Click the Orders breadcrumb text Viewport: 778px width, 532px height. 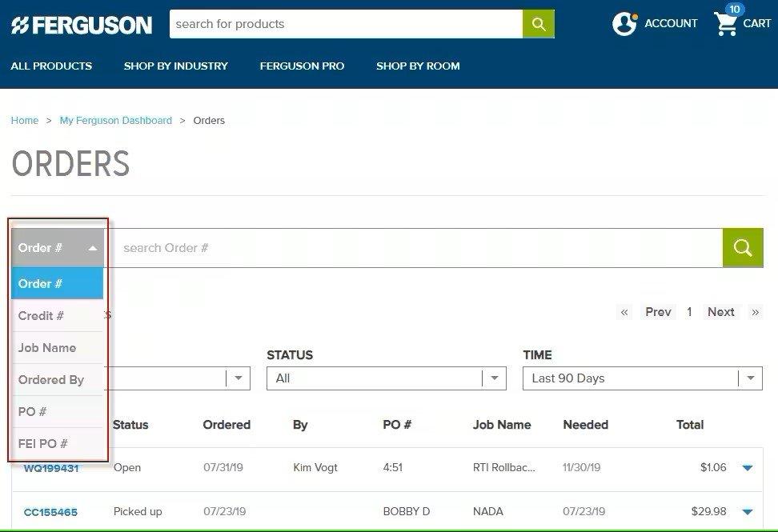(209, 121)
